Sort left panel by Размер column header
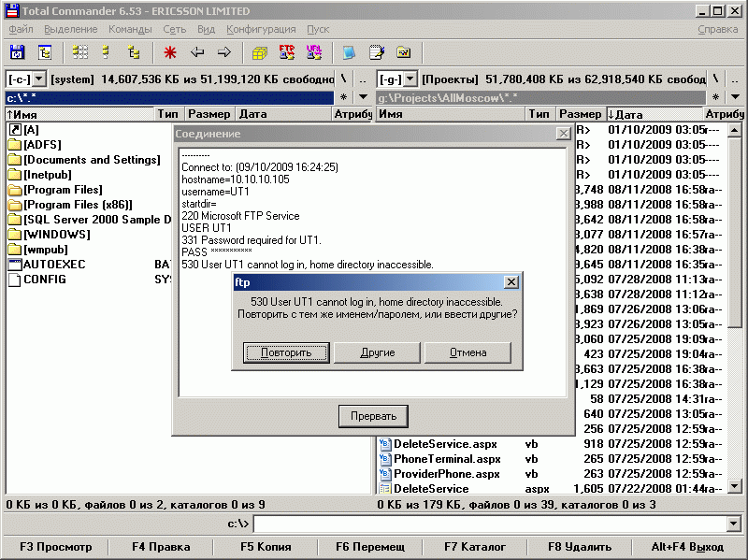The height and width of the screenshot is (560, 748). tap(209, 114)
